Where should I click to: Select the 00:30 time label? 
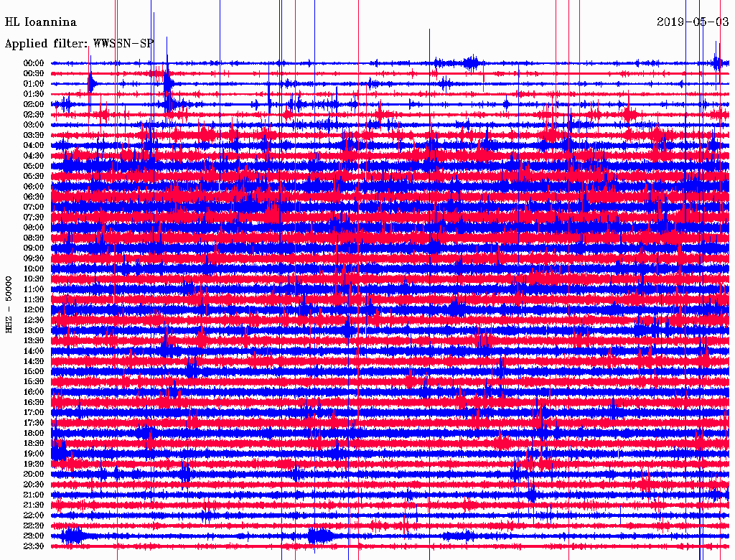click(x=34, y=74)
